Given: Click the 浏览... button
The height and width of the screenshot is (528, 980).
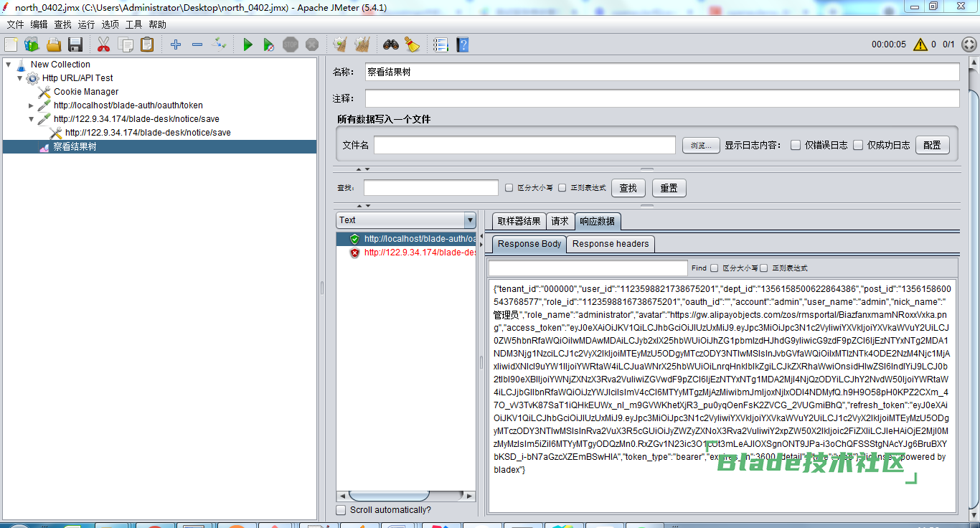Looking at the screenshot, I should click(x=700, y=145).
